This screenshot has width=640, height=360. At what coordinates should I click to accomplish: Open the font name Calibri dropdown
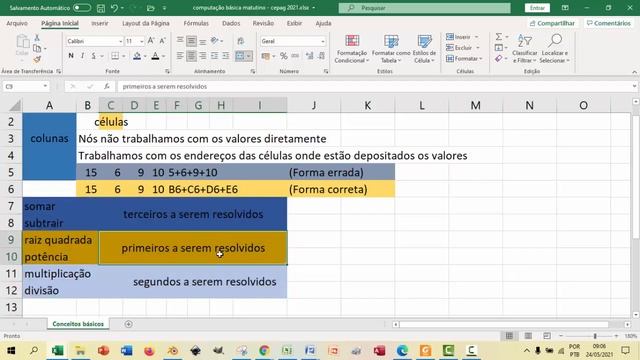click(120, 41)
